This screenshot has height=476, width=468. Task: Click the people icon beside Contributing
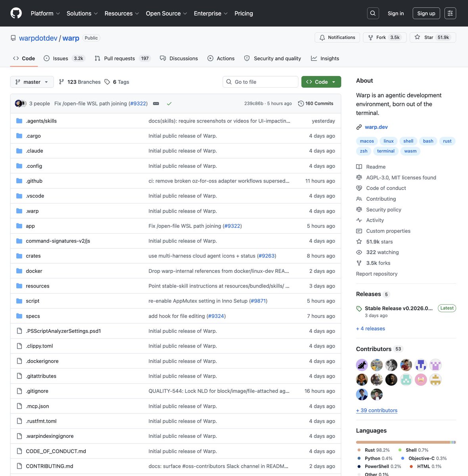359,199
